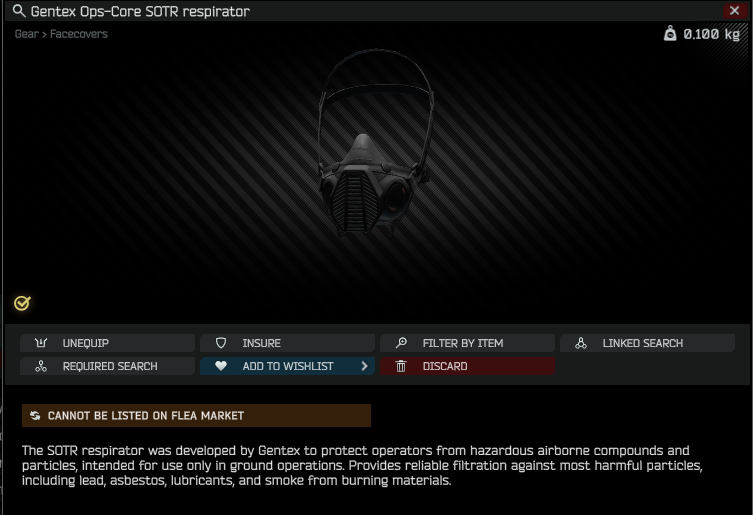Image resolution: width=753 pixels, height=515 pixels.
Task: Click the Facecovers breadcrumb
Action: click(x=79, y=34)
